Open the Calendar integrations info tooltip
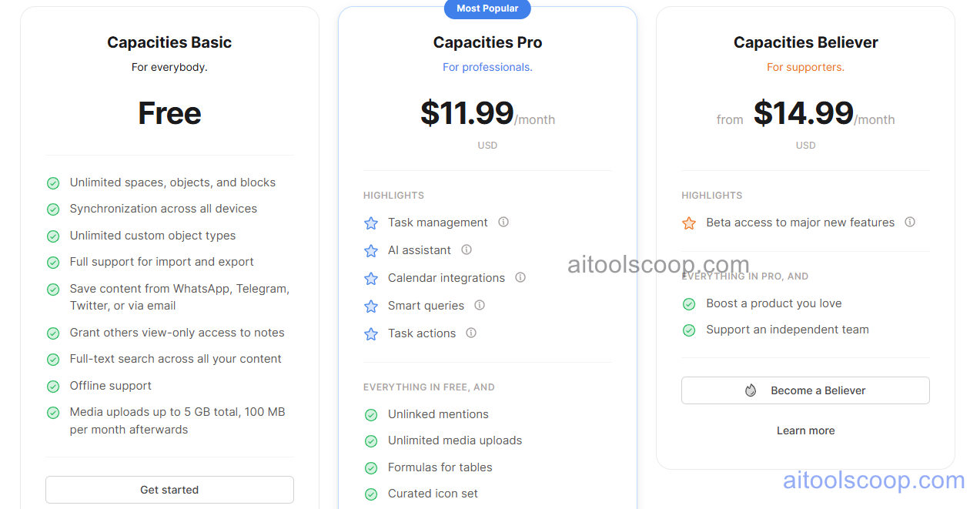Image resolution: width=980 pixels, height=509 pixels. coord(520,277)
